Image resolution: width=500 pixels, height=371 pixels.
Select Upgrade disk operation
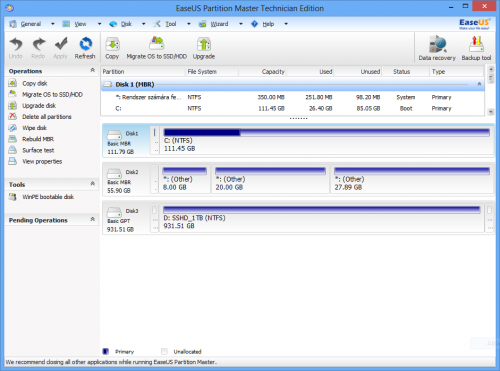pos(39,106)
